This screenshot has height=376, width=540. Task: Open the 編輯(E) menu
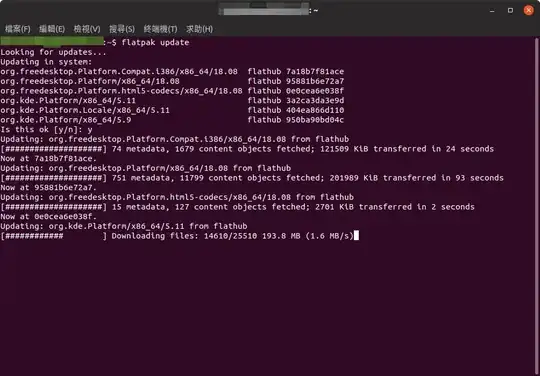pos(52,29)
